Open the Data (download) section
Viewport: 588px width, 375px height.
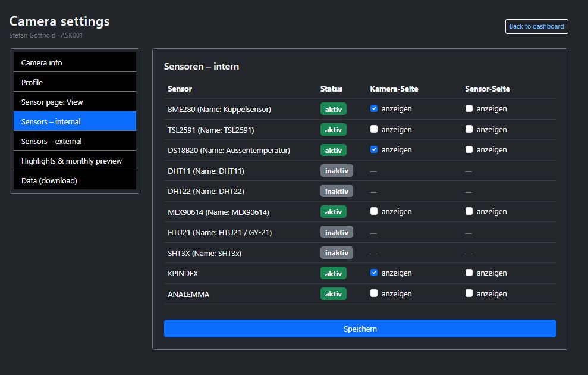pyautogui.click(x=74, y=180)
